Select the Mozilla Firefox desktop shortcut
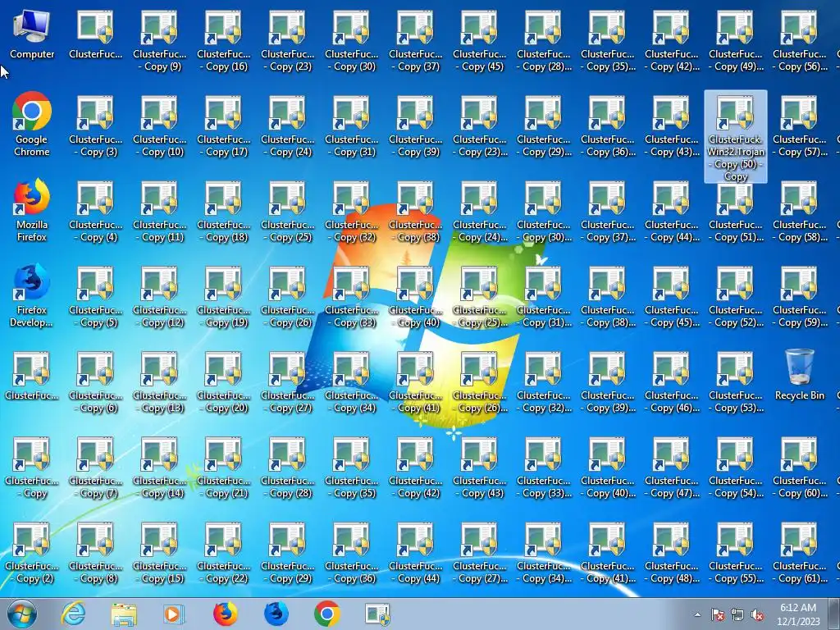The height and width of the screenshot is (630, 840). 32,210
